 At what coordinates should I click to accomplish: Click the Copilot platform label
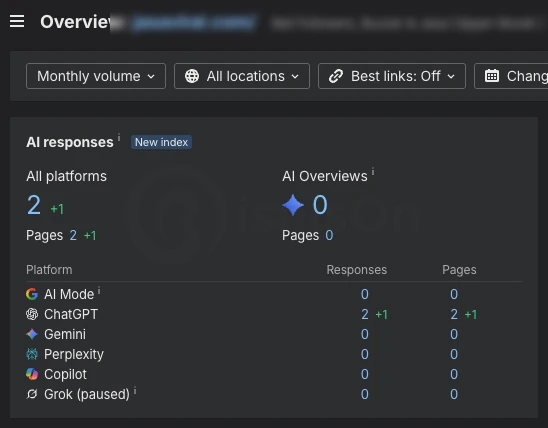[x=65, y=374]
